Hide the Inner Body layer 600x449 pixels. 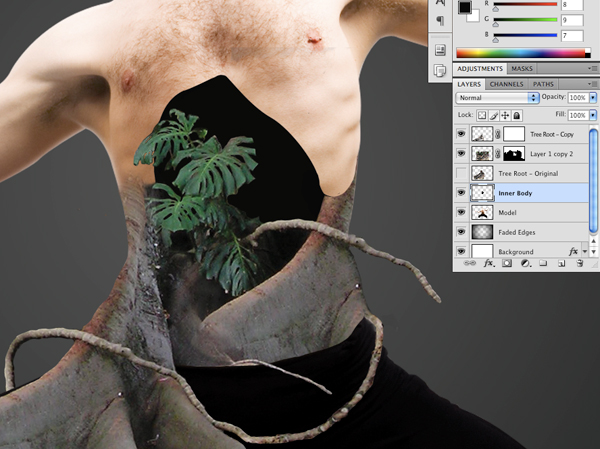click(461, 193)
